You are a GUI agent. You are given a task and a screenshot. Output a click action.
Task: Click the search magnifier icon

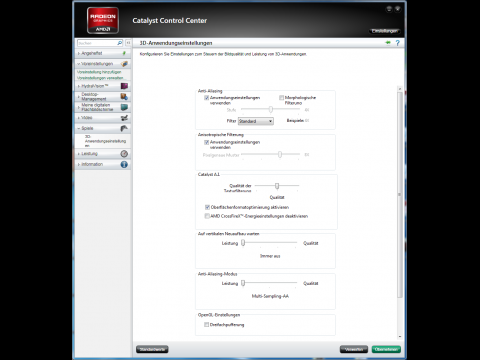(120, 43)
